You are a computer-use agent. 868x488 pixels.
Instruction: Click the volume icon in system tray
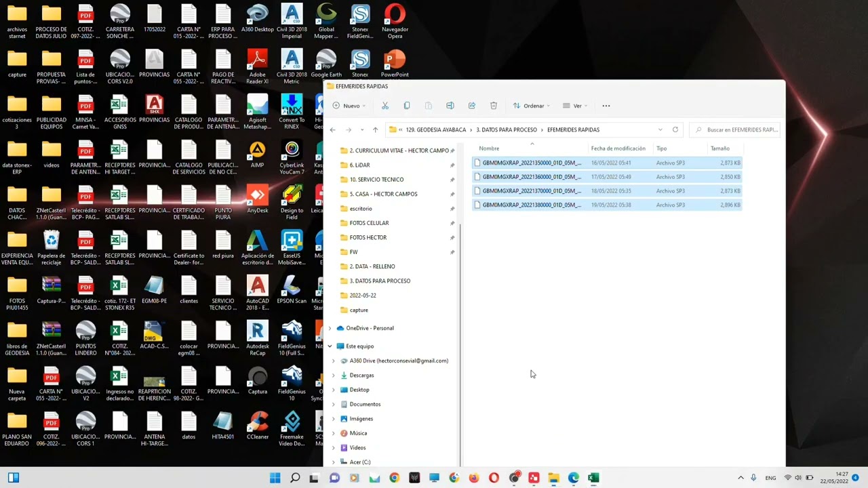click(798, 478)
